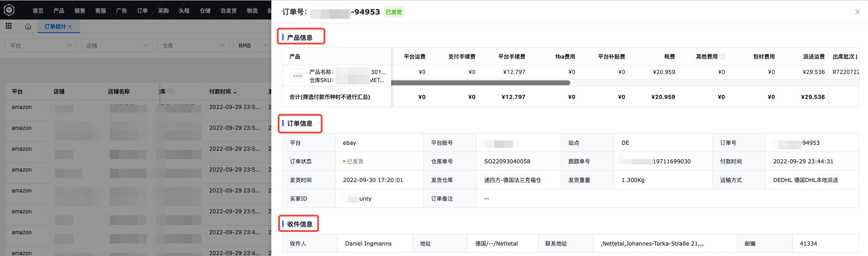Close the 订单统计 tab with its X
The width and height of the screenshot is (868, 256).
[70, 27]
